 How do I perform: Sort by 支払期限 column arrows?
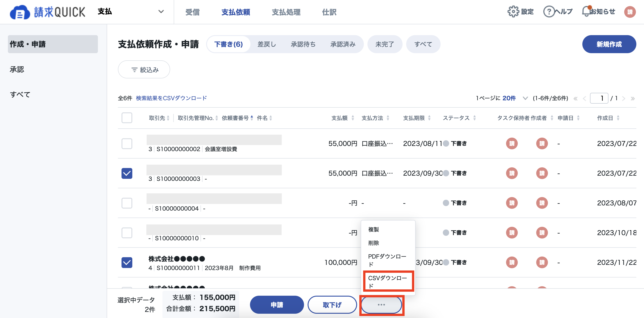429,118
